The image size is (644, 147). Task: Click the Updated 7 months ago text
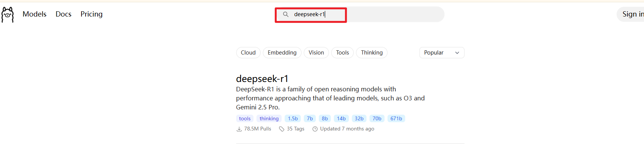pyautogui.click(x=347, y=129)
